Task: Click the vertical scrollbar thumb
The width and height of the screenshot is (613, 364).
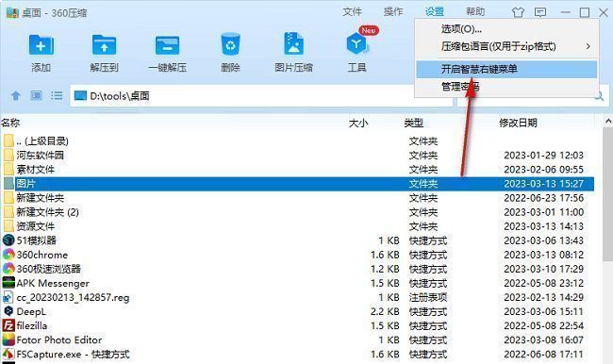Action: click(x=608, y=194)
